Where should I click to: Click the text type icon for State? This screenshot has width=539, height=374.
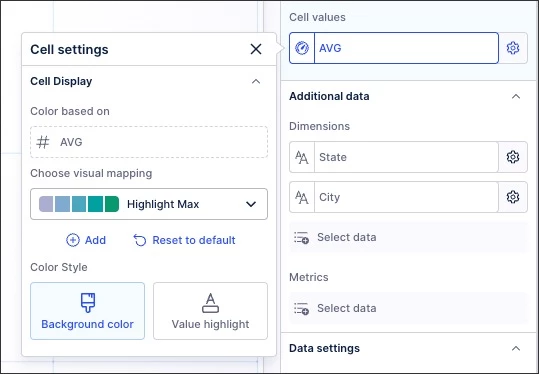tap(302, 157)
